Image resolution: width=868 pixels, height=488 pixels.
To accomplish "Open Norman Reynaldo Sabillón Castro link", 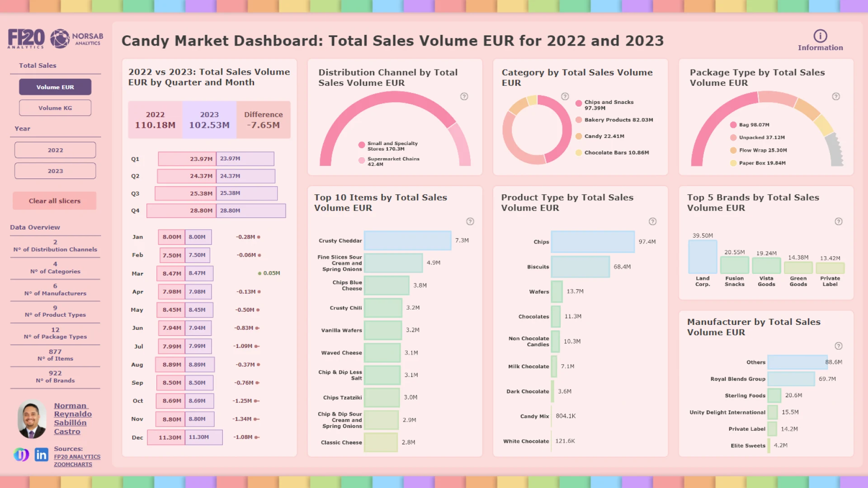I will tap(73, 418).
